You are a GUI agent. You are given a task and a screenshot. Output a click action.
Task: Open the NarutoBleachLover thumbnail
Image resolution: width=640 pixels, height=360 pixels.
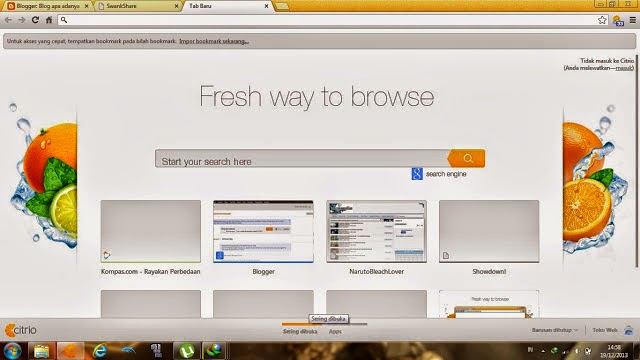point(376,231)
